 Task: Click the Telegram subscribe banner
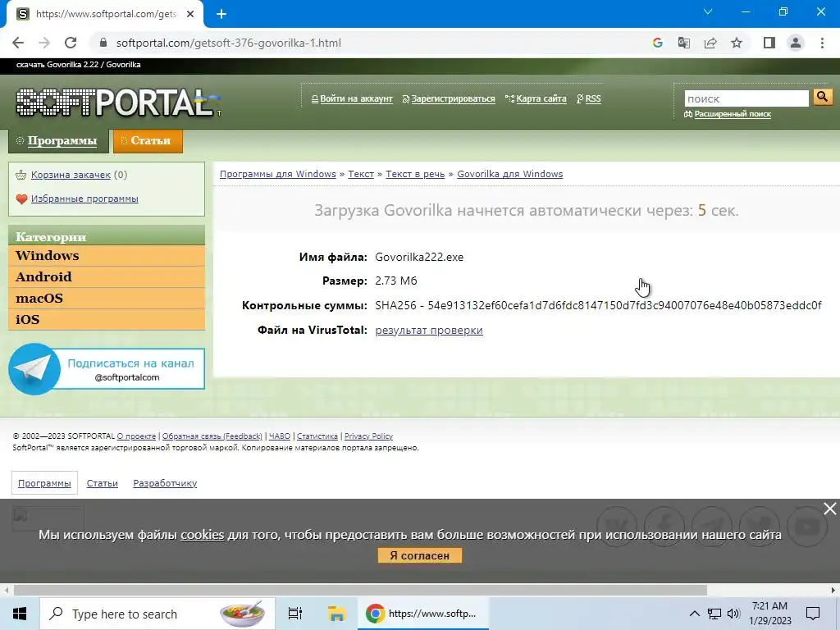(107, 369)
